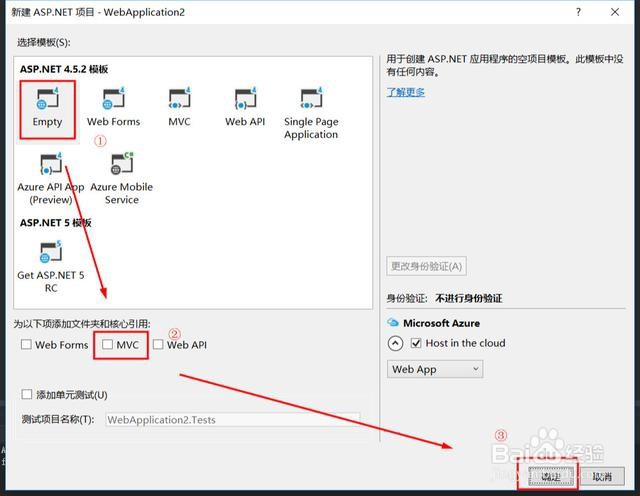
Task: Open the Web App dropdown
Action: (435, 369)
